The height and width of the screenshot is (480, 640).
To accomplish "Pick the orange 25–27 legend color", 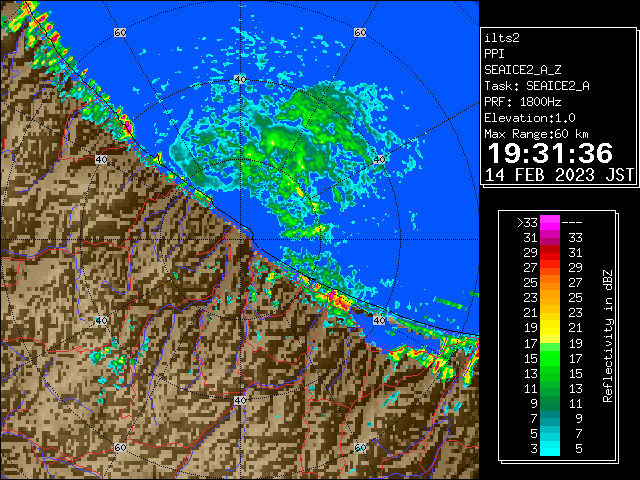I will coord(550,283).
